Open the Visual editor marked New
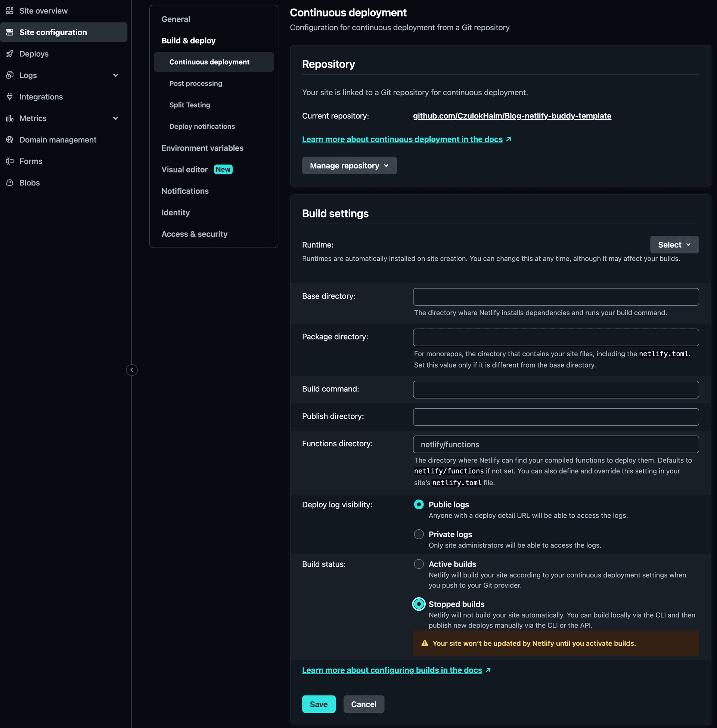 coord(184,169)
